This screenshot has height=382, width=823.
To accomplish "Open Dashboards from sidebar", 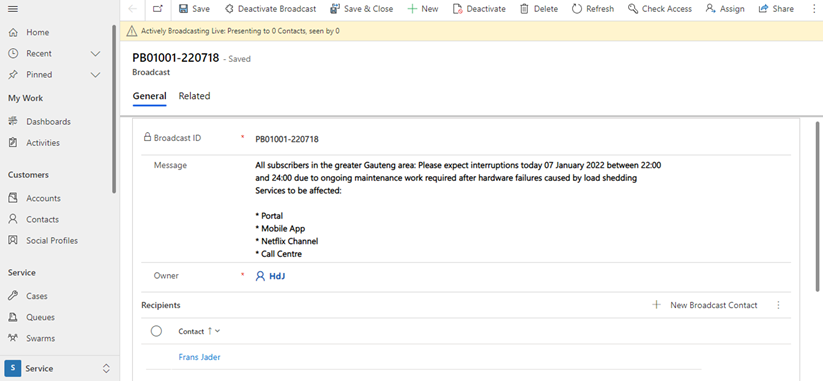I will coord(48,122).
